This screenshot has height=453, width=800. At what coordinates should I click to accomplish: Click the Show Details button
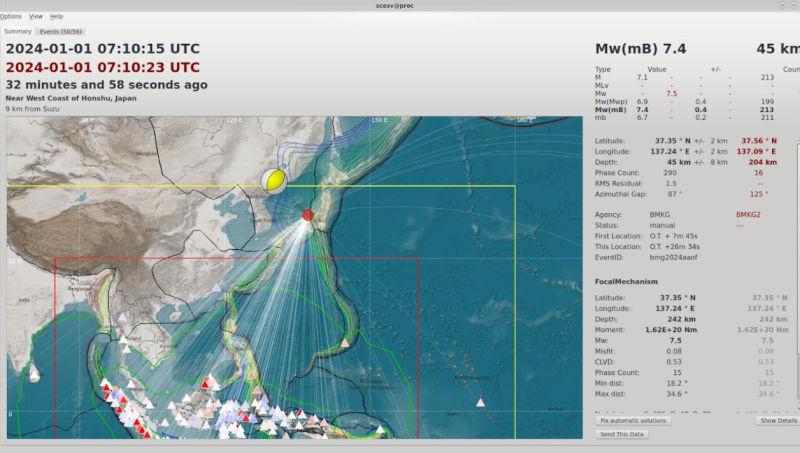tap(779, 421)
